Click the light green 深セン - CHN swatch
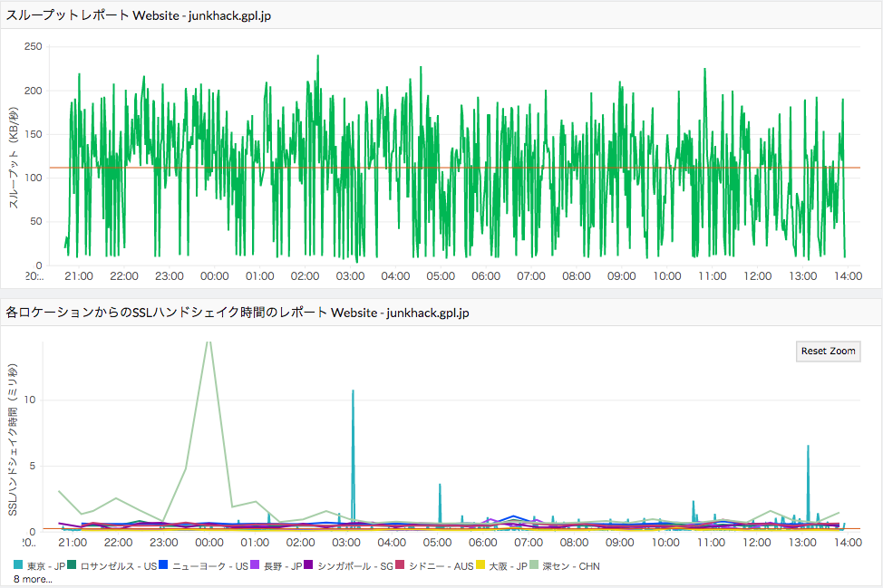This screenshot has height=588, width=883. tap(535, 566)
